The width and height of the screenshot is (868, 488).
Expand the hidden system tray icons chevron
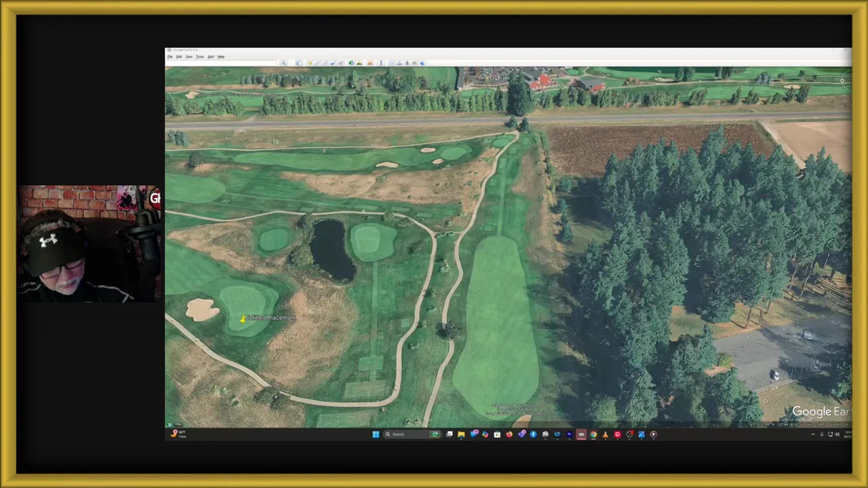coord(813,434)
